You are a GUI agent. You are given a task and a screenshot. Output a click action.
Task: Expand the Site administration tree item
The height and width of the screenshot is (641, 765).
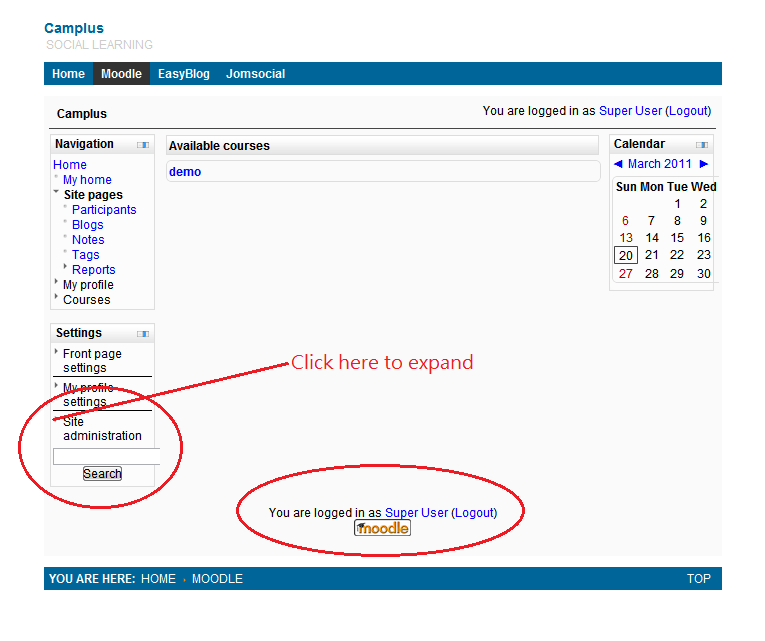click(101, 429)
